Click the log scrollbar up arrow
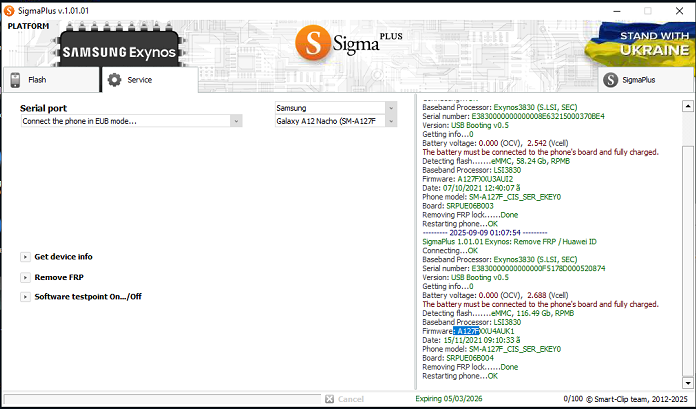 click(x=688, y=106)
